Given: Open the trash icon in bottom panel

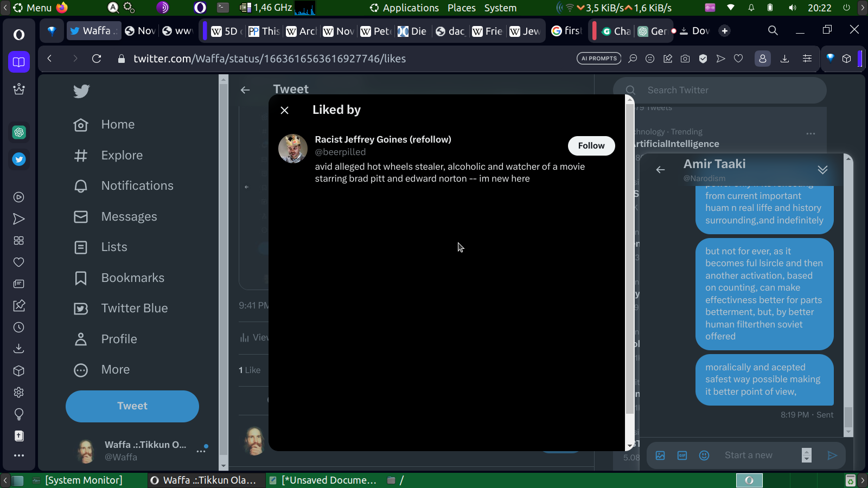Looking at the screenshot, I should click(851, 480).
